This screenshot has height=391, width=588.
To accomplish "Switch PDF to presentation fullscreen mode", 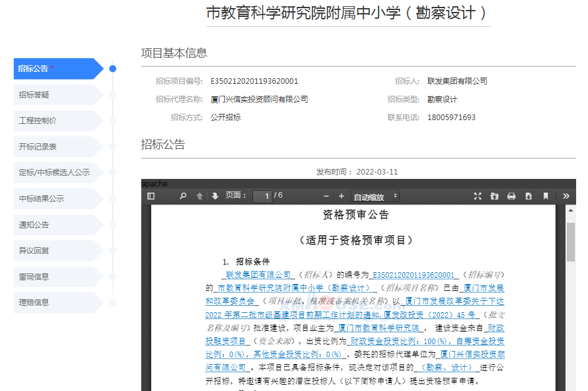I will [477, 196].
